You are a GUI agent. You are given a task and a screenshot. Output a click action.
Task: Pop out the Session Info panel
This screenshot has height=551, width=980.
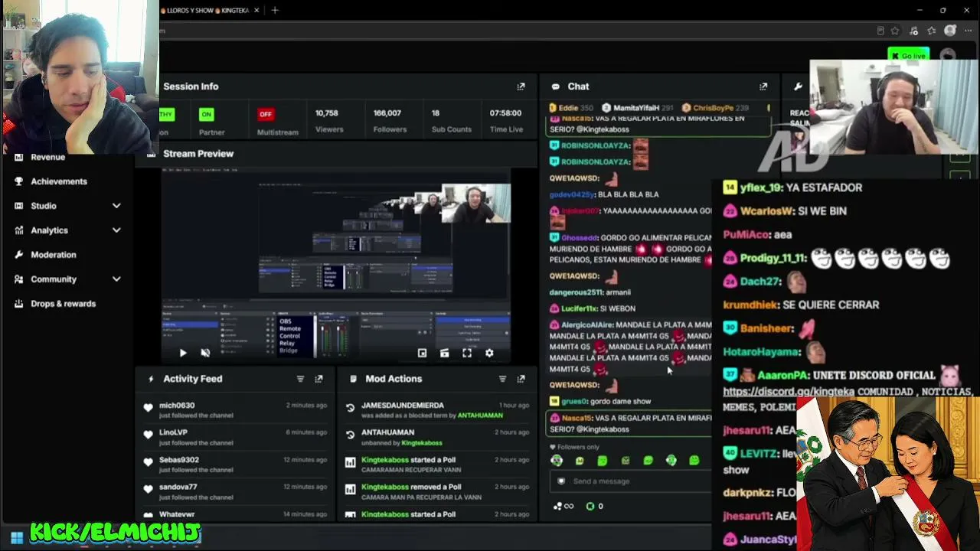point(521,86)
